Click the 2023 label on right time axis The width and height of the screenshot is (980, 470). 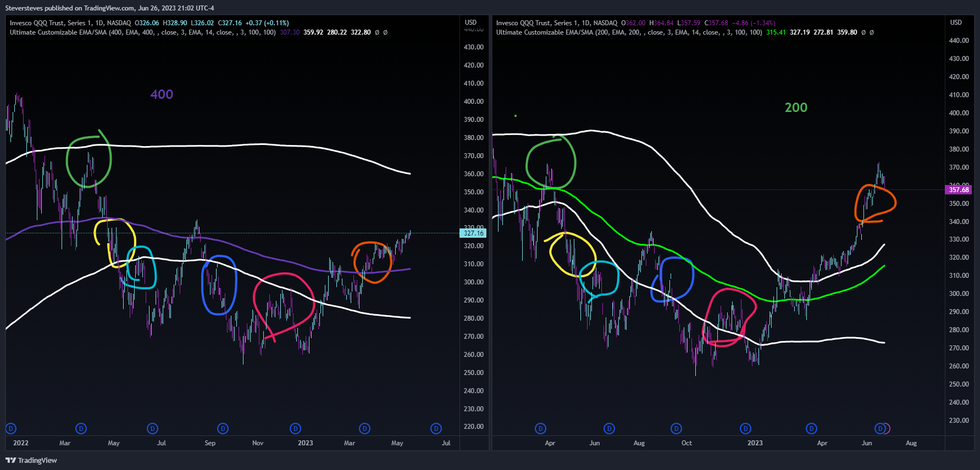click(x=755, y=443)
